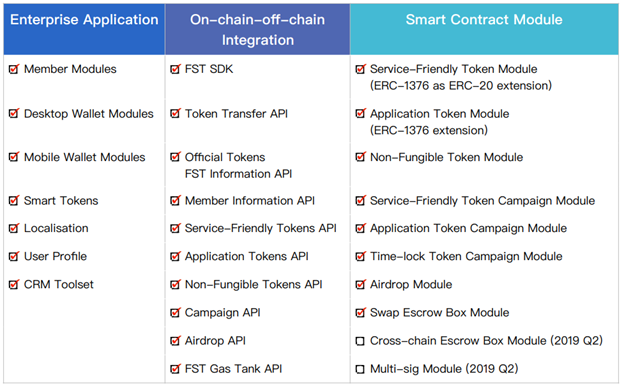Click the Member Information API entry
The width and height of the screenshot is (624, 388).
tap(250, 201)
